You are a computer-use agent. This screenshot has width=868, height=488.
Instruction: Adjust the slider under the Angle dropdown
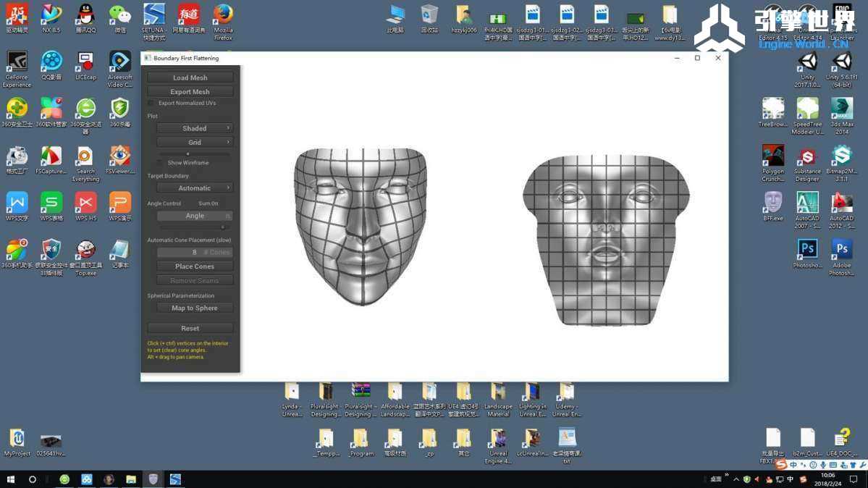[x=195, y=227]
